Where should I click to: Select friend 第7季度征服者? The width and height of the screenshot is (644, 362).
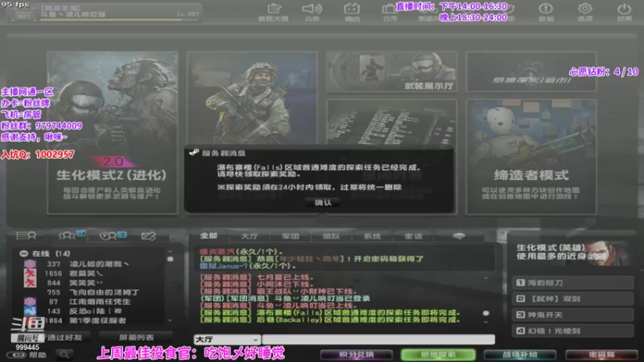pyautogui.click(x=94, y=320)
